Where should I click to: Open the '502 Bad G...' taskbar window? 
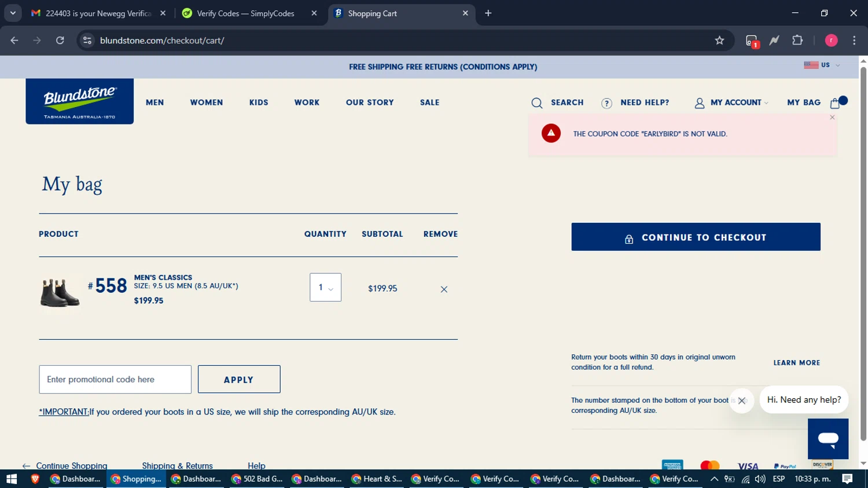click(x=257, y=479)
